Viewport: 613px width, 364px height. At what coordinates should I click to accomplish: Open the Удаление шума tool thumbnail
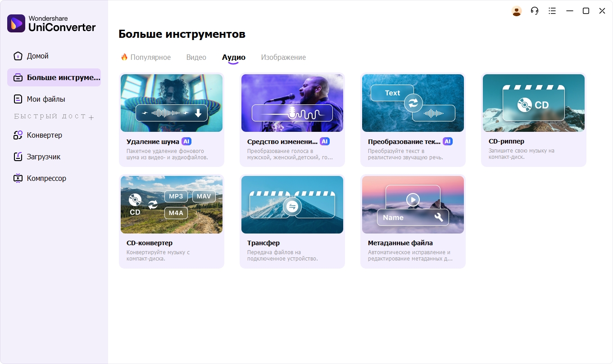coord(172,103)
